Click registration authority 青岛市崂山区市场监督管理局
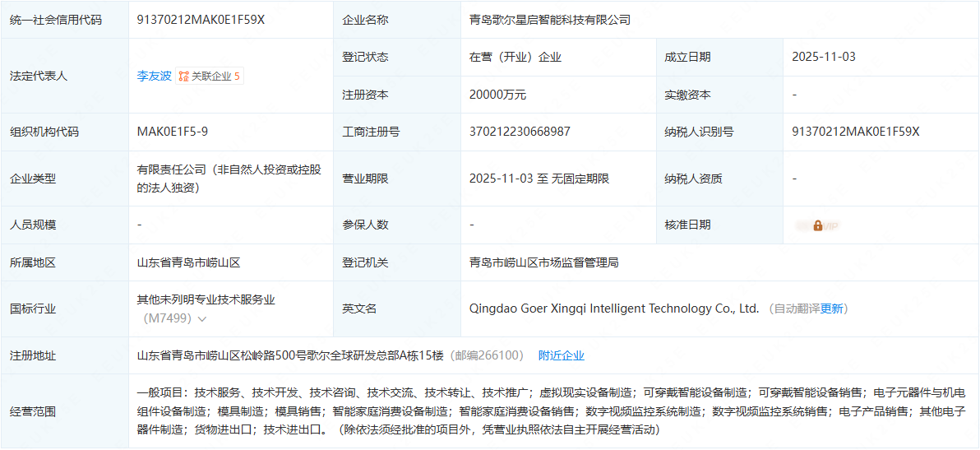The image size is (980, 450). coord(543,262)
